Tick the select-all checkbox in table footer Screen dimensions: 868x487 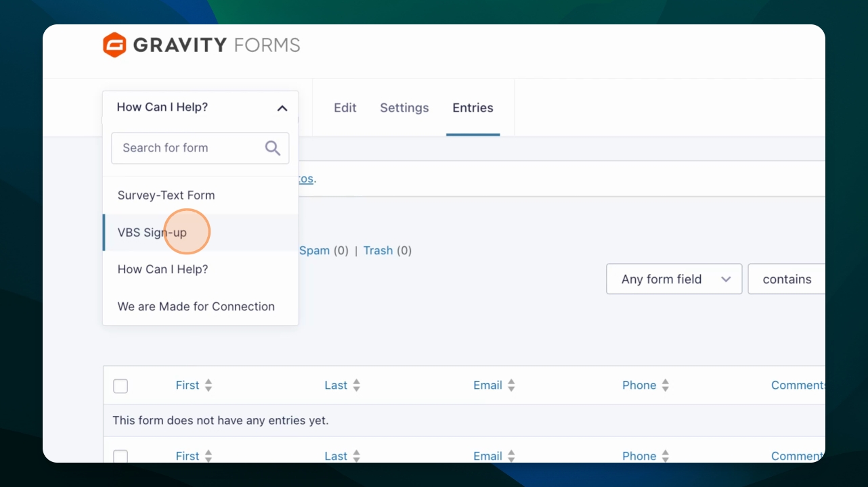121,457
